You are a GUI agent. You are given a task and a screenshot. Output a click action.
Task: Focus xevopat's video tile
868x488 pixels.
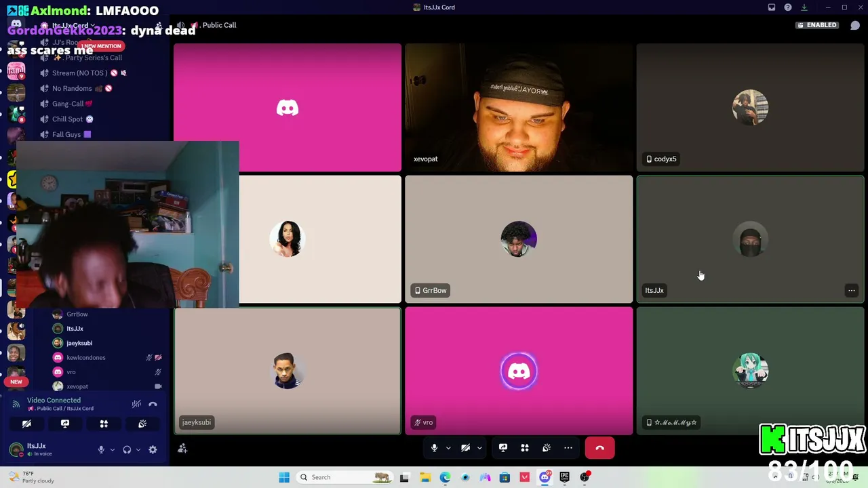[519, 107]
